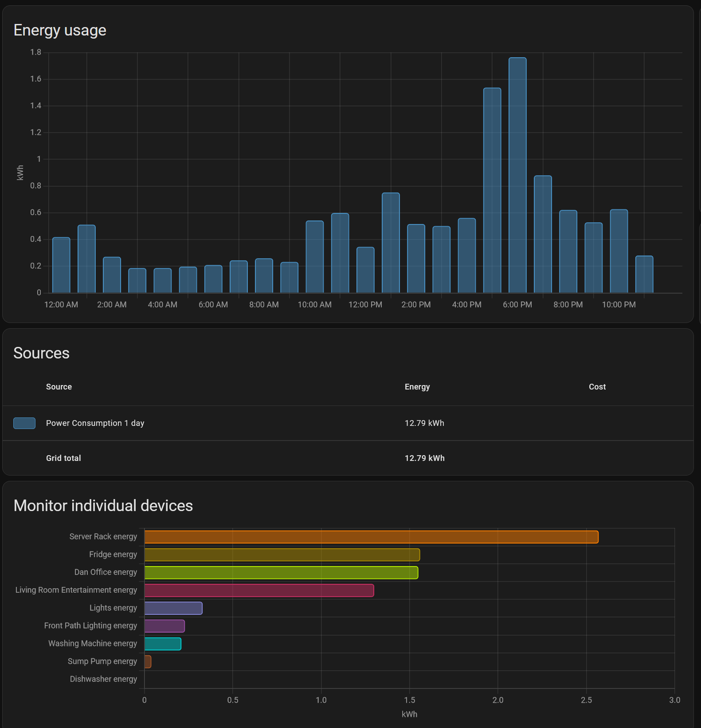
Task: Click the Dan Office energy bar
Action: pyautogui.click(x=281, y=573)
